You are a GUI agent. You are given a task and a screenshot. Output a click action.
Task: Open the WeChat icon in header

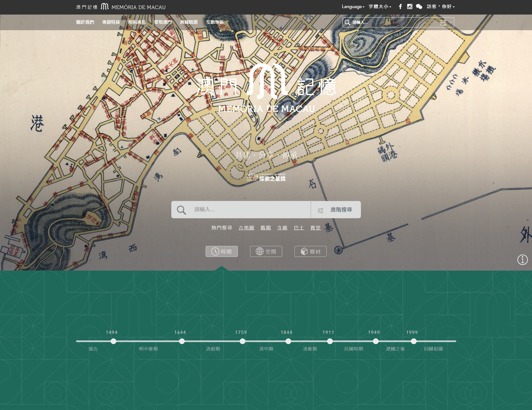point(419,7)
